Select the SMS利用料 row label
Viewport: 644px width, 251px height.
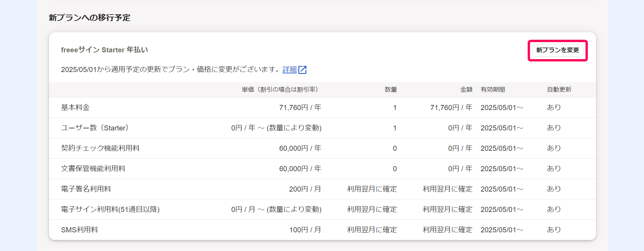pyautogui.click(x=79, y=230)
